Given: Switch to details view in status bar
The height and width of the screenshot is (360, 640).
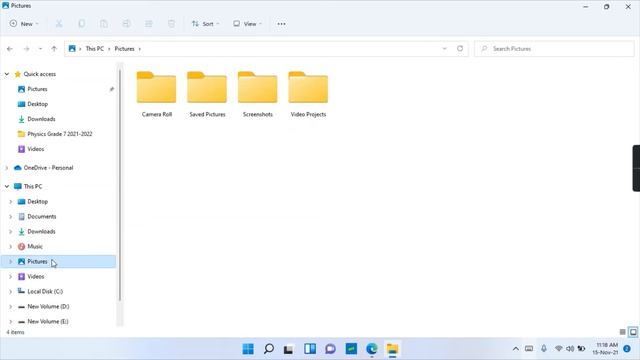Looking at the screenshot, I should pos(622,332).
